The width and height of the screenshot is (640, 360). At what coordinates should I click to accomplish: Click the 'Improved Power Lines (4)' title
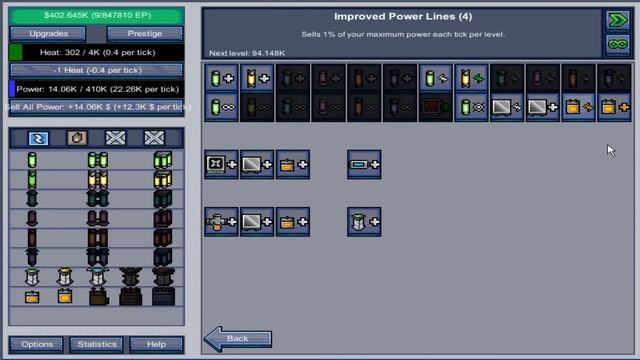coord(403,17)
